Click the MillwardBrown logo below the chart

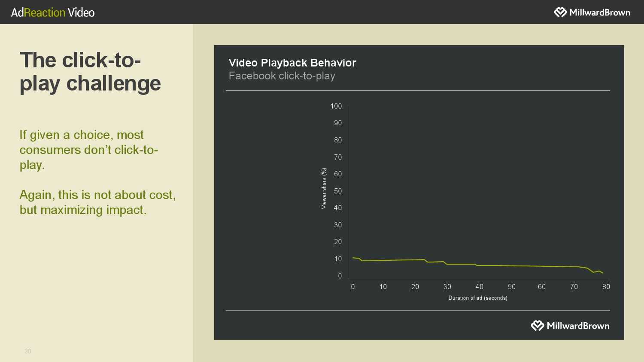[570, 326]
